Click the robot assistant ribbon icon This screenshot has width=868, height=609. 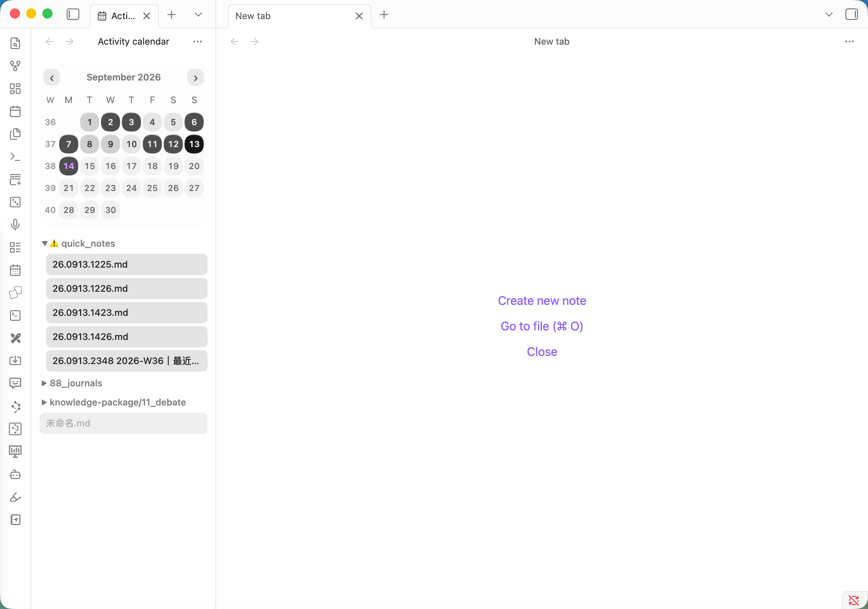(15, 474)
